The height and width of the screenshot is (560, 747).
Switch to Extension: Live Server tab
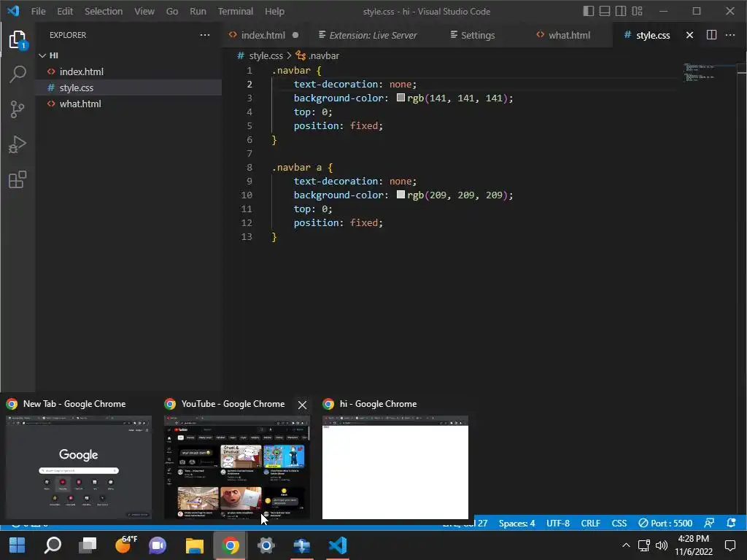click(373, 35)
